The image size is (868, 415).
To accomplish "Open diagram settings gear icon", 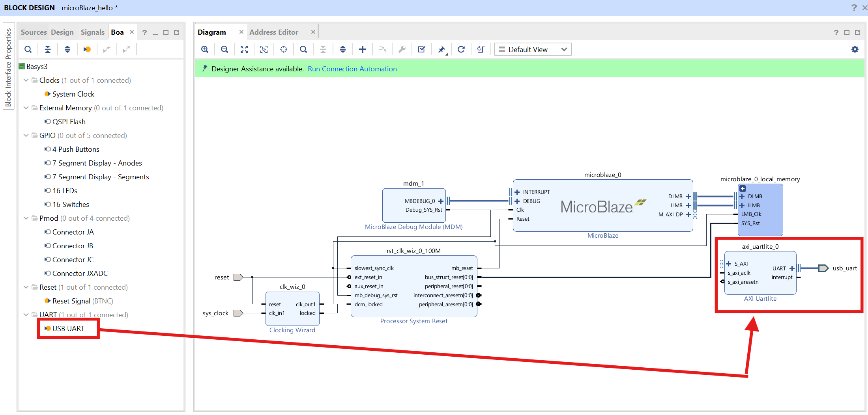I will (x=855, y=49).
